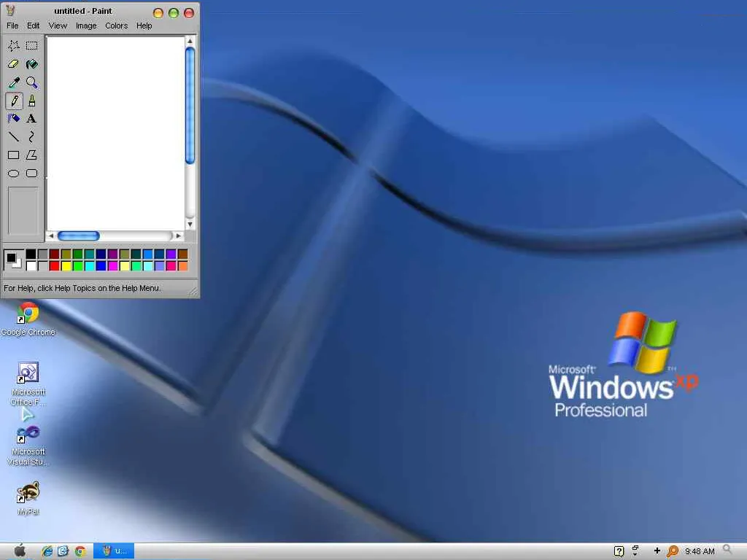Select the Pick Color eyedropper tool
Viewport: 747px width, 560px height.
(x=14, y=82)
